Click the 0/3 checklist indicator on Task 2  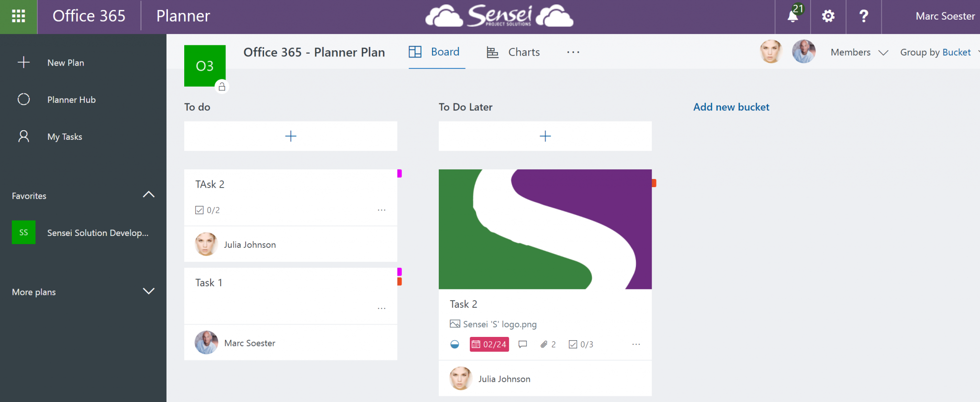[x=581, y=344]
